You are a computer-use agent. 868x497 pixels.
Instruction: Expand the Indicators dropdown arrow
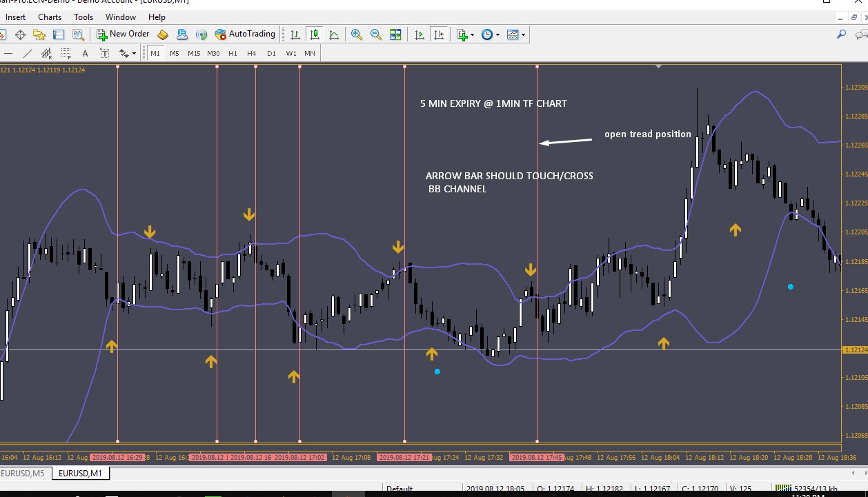click(x=473, y=34)
